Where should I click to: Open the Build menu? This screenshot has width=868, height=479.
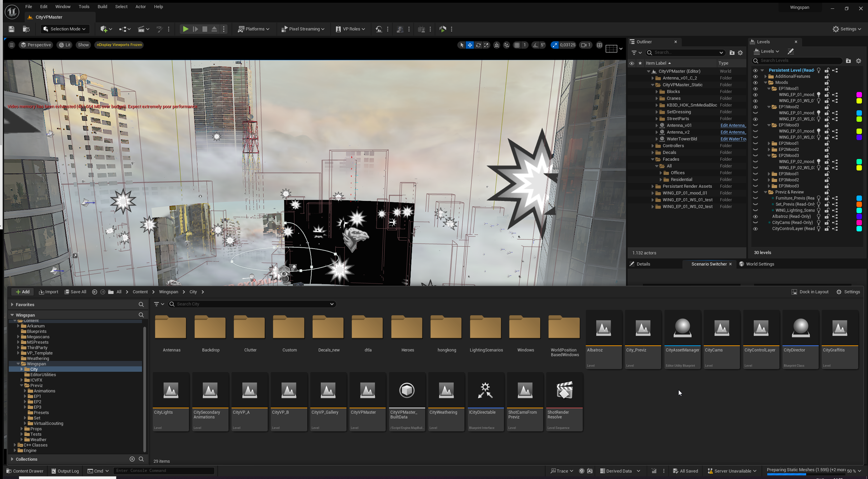tap(102, 6)
